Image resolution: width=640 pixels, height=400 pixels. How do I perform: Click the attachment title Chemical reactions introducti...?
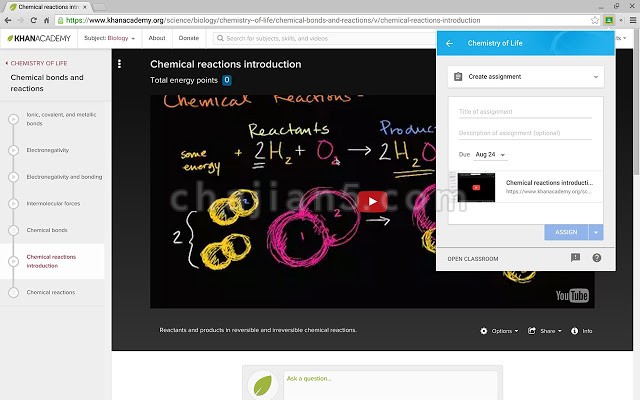click(x=549, y=182)
